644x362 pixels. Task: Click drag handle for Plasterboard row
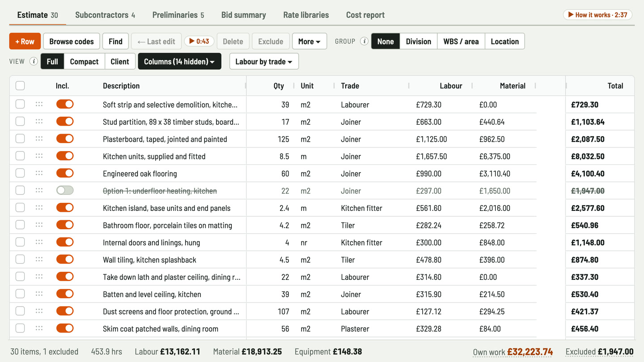pos(39,139)
